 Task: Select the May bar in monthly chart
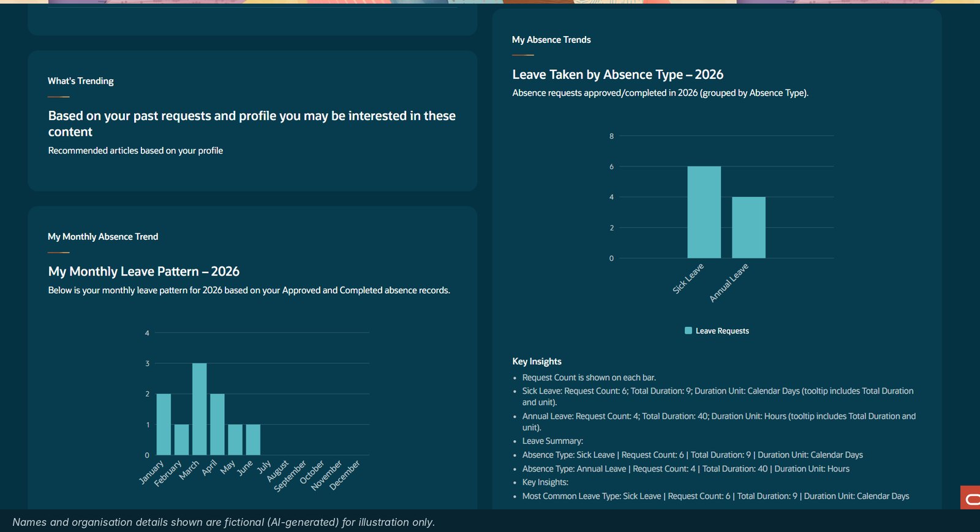235,440
